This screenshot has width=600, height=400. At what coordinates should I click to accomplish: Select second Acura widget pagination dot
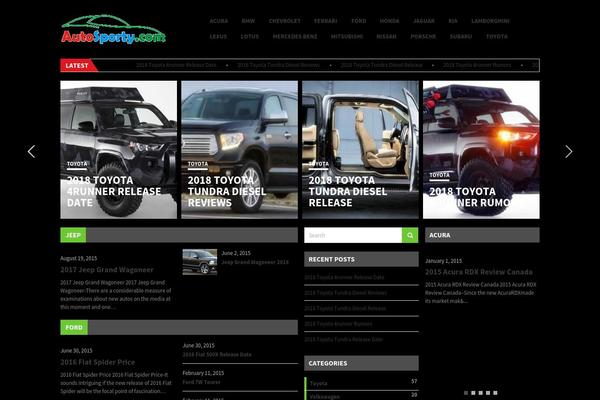click(473, 393)
